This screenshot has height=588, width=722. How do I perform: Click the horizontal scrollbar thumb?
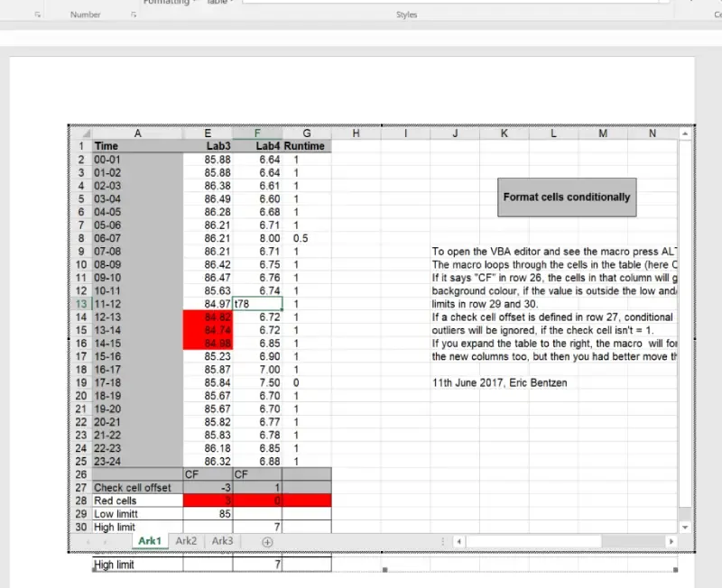tap(533, 541)
